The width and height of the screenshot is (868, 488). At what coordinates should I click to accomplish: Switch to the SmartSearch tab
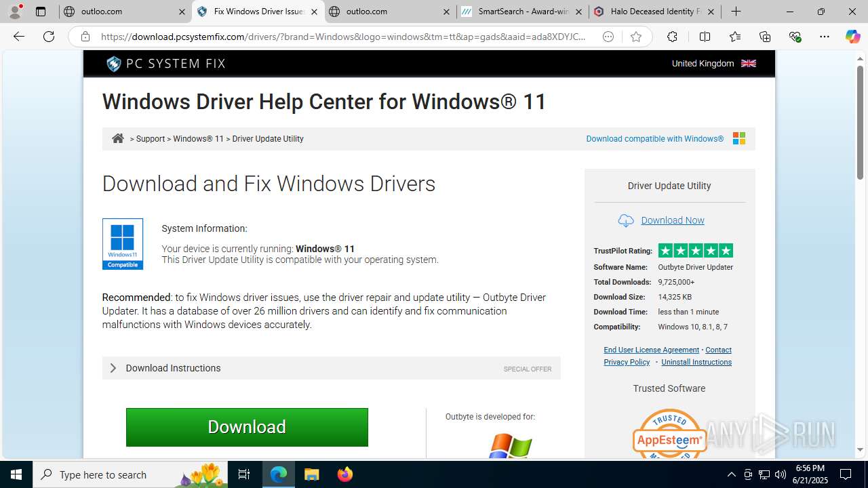click(522, 12)
